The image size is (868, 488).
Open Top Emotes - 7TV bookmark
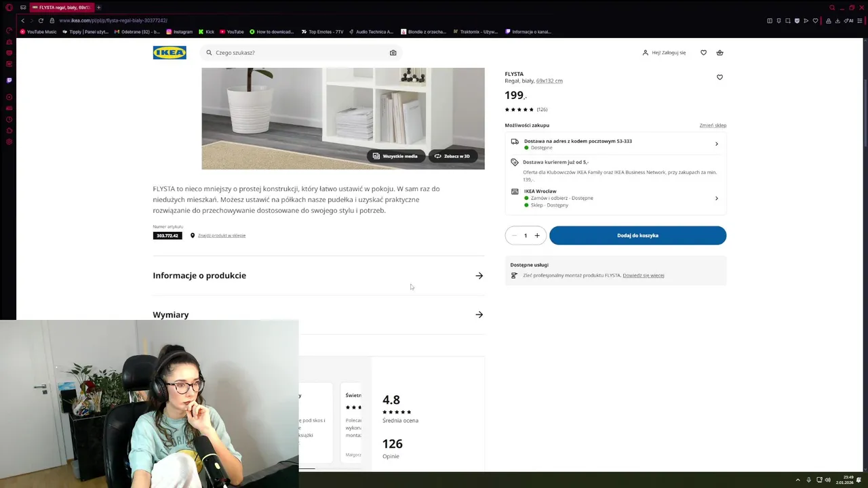(x=322, y=32)
